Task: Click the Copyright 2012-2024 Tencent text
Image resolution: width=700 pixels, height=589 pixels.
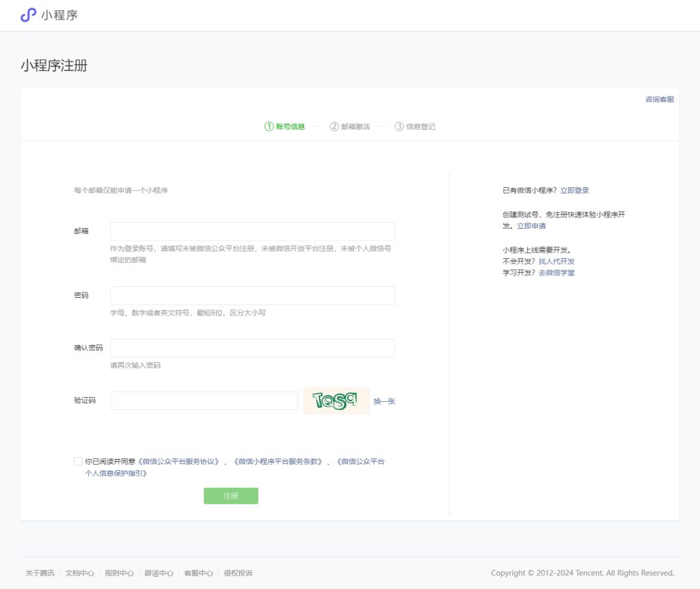Action: pos(582,573)
